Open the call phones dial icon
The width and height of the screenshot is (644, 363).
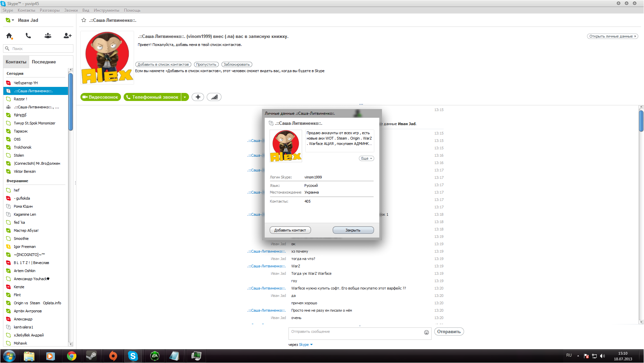(x=28, y=36)
